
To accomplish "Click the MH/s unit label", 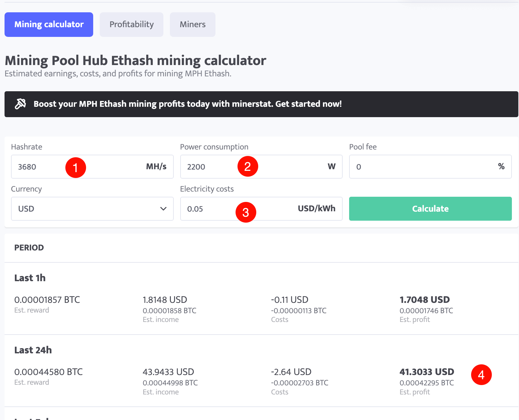I will coord(156,167).
